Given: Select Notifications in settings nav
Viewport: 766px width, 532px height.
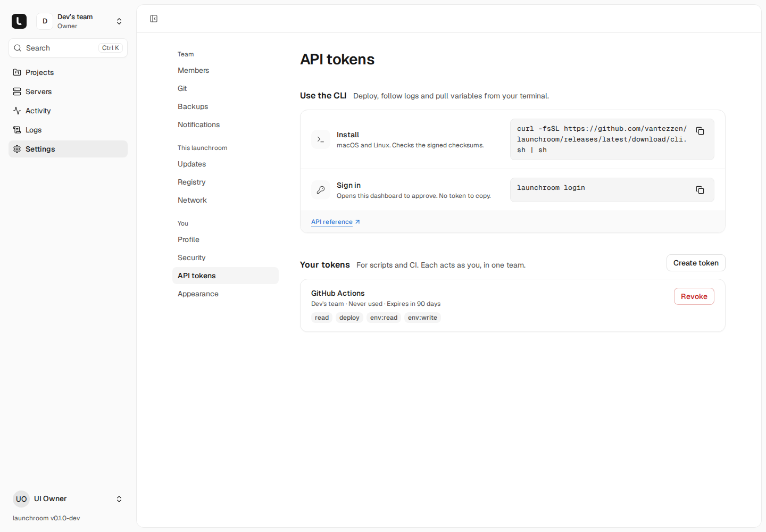Looking at the screenshot, I should pos(226,124).
